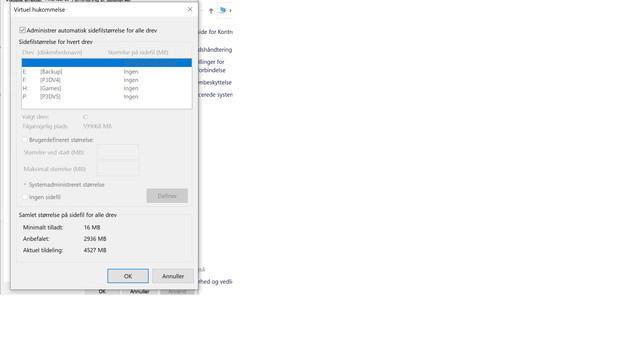Select drive F: [P3DV4] in list
Image resolution: width=640 pixels, height=360 pixels.
coord(107,80)
